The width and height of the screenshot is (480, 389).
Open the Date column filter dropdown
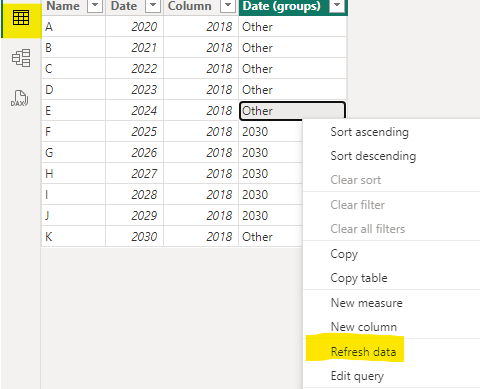(x=153, y=6)
